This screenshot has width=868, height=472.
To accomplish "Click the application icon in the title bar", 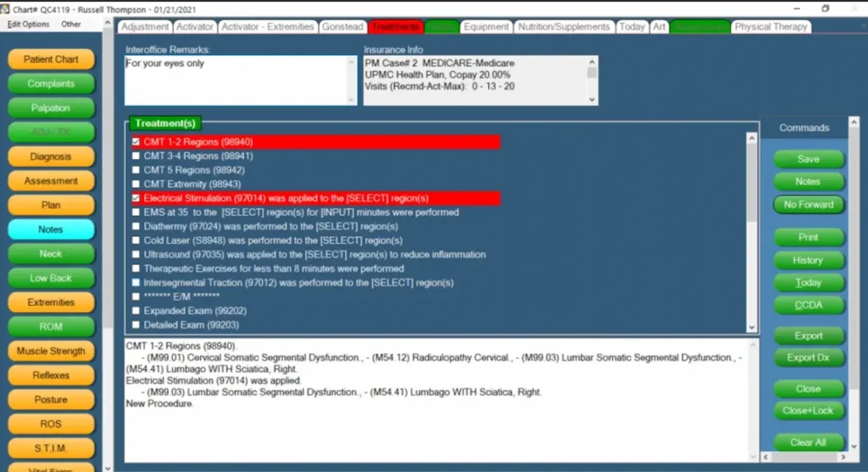I will click(5, 8).
